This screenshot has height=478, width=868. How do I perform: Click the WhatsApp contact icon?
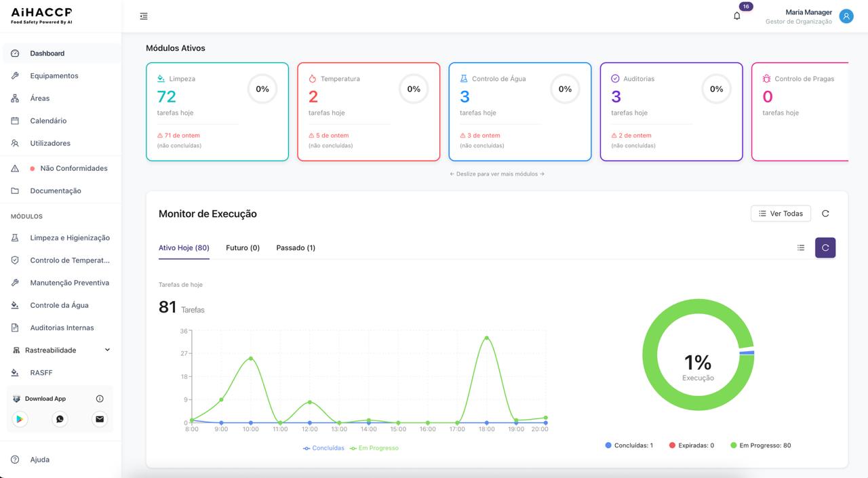click(x=60, y=419)
